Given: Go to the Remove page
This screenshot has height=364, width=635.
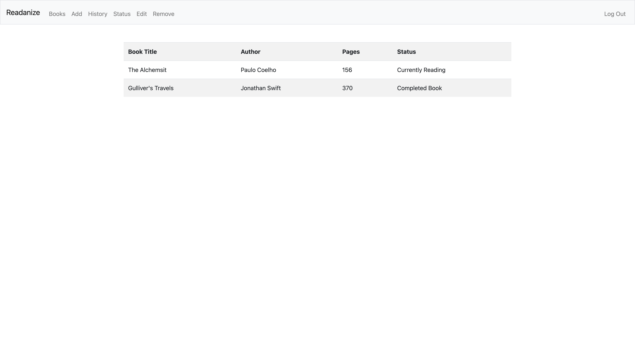Looking at the screenshot, I should click(x=163, y=14).
